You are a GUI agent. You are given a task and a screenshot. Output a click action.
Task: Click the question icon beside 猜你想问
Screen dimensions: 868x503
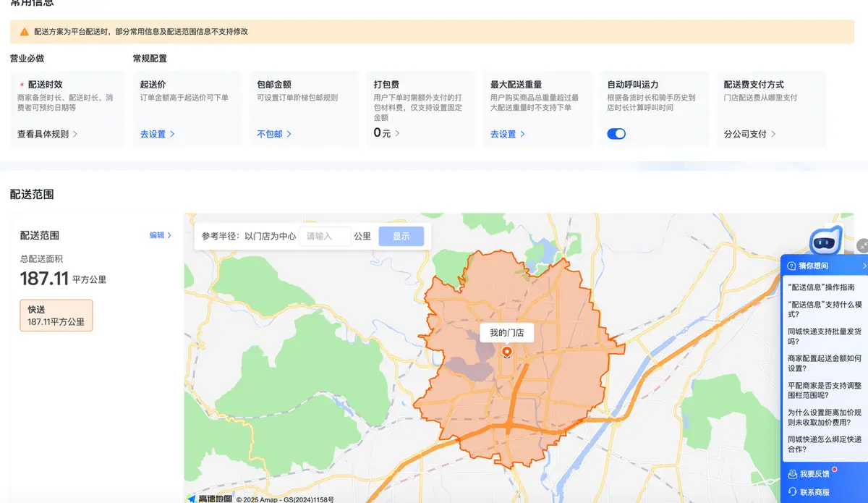coord(791,266)
